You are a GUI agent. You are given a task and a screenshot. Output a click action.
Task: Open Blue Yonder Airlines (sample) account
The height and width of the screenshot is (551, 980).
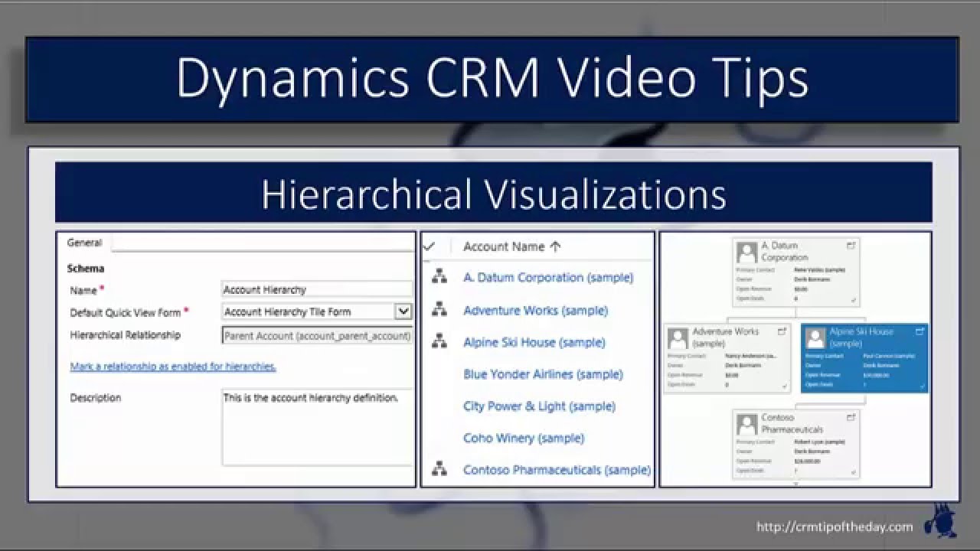tap(543, 374)
